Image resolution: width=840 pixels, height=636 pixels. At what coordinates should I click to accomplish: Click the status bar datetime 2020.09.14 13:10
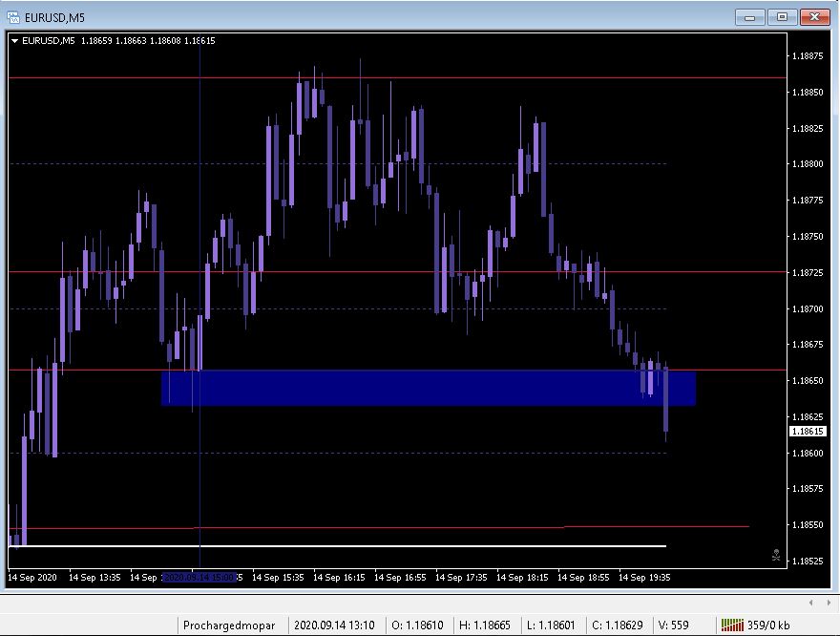tap(334, 625)
